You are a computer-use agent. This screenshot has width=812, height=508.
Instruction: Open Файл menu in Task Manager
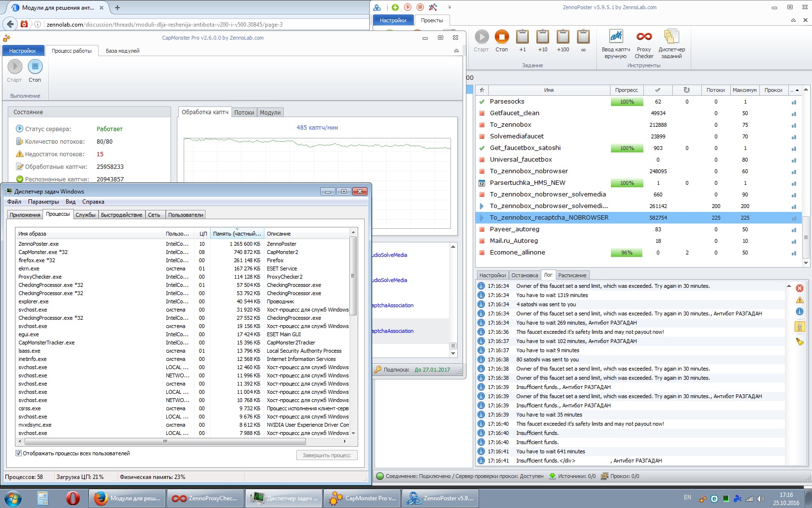coord(14,202)
